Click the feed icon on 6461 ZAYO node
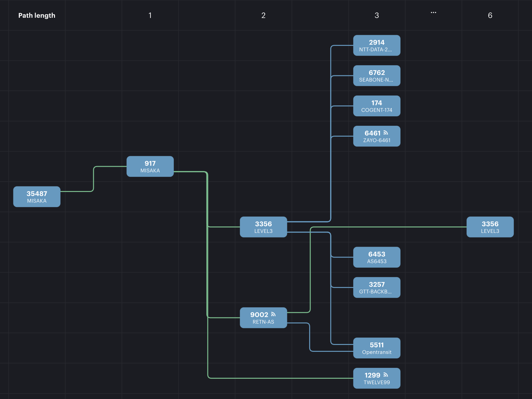Image resolution: width=532 pixels, height=399 pixels. (x=386, y=133)
